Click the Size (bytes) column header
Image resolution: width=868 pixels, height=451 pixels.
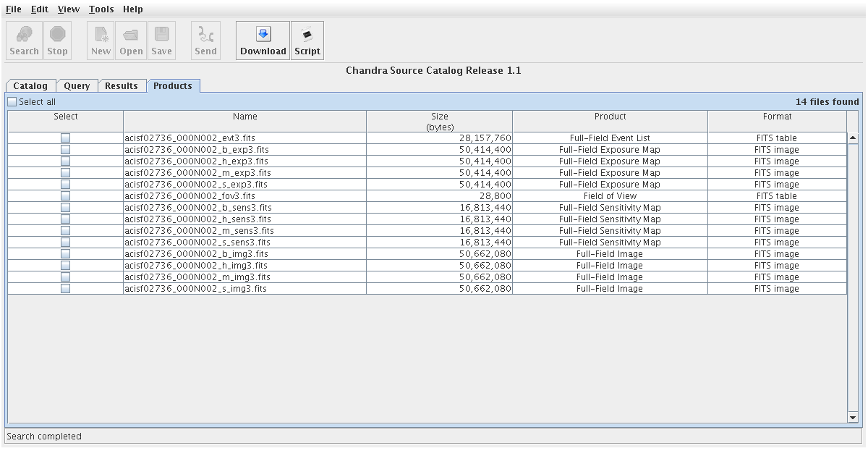pos(439,121)
